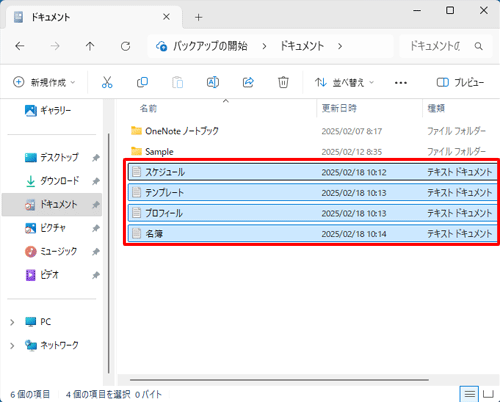Click the date 2025/02/12 8:35
The height and width of the screenshot is (402, 500).
(x=352, y=152)
